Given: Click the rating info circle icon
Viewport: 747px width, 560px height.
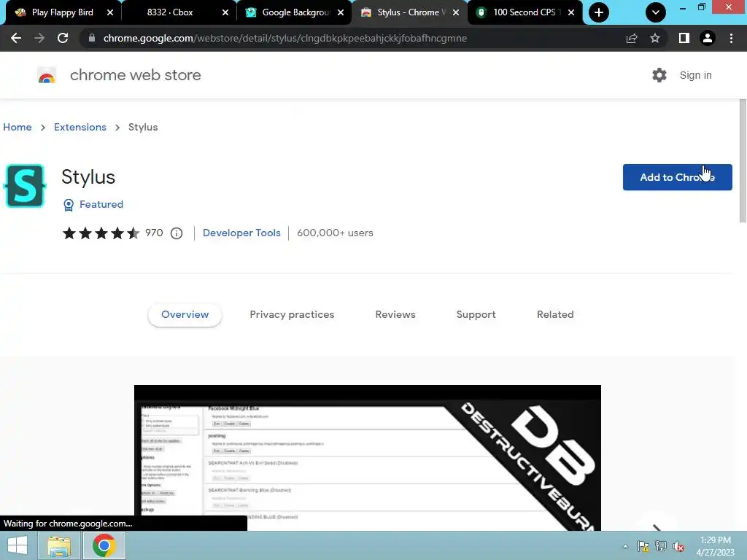Looking at the screenshot, I should pyautogui.click(x=177, y=233).
